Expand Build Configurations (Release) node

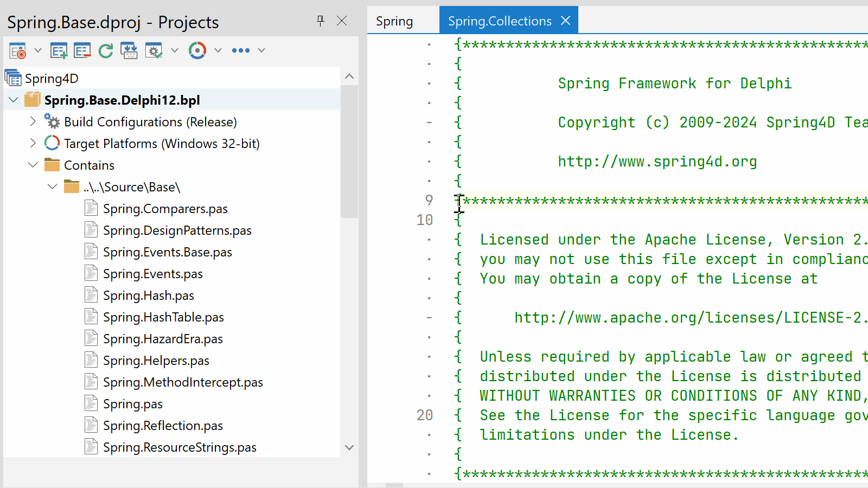click(33, 121)
